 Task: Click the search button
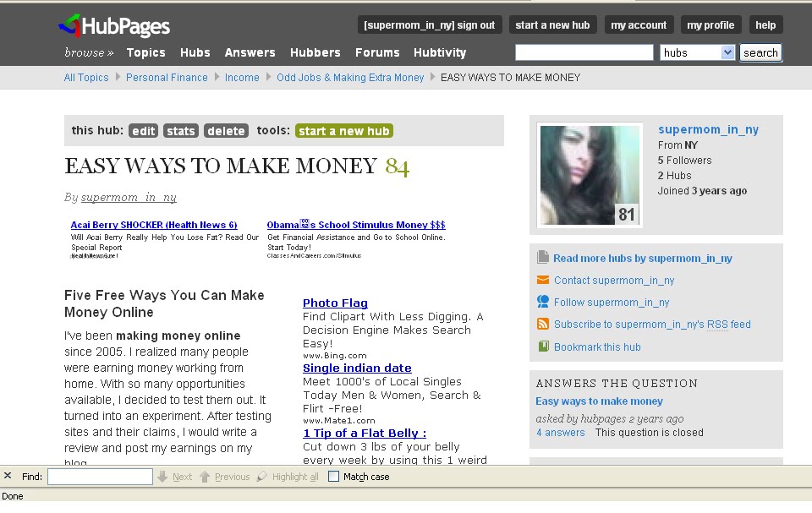(x=760, y=52)
